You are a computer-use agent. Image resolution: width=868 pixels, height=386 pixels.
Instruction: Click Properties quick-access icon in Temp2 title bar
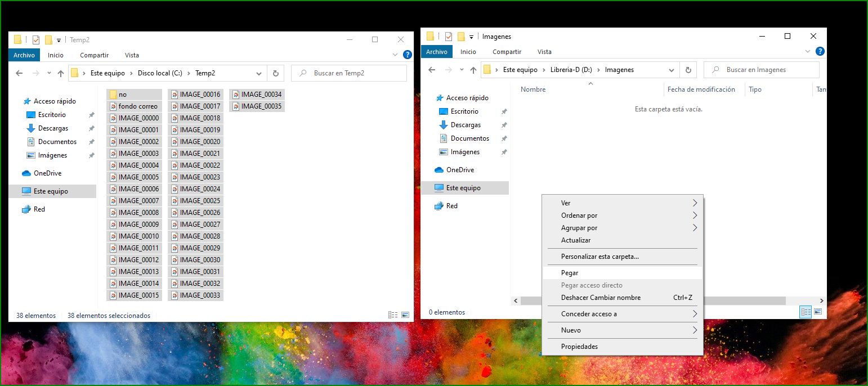point(36,40)
